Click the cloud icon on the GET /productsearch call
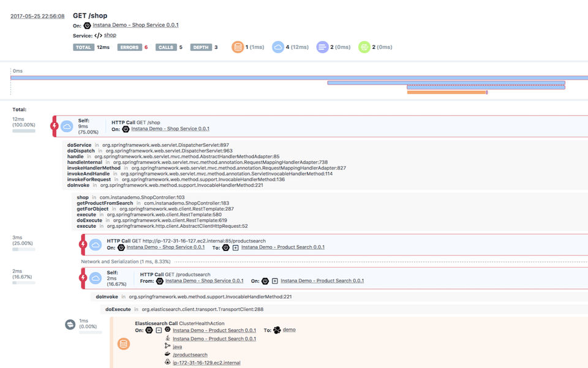Screen dimensions: 588x368 [96, 278]
